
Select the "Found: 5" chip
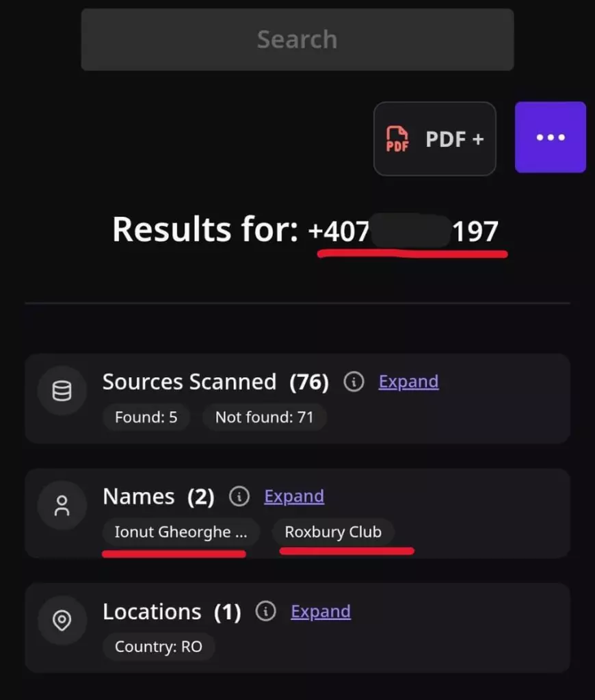(x=146, y=417)
